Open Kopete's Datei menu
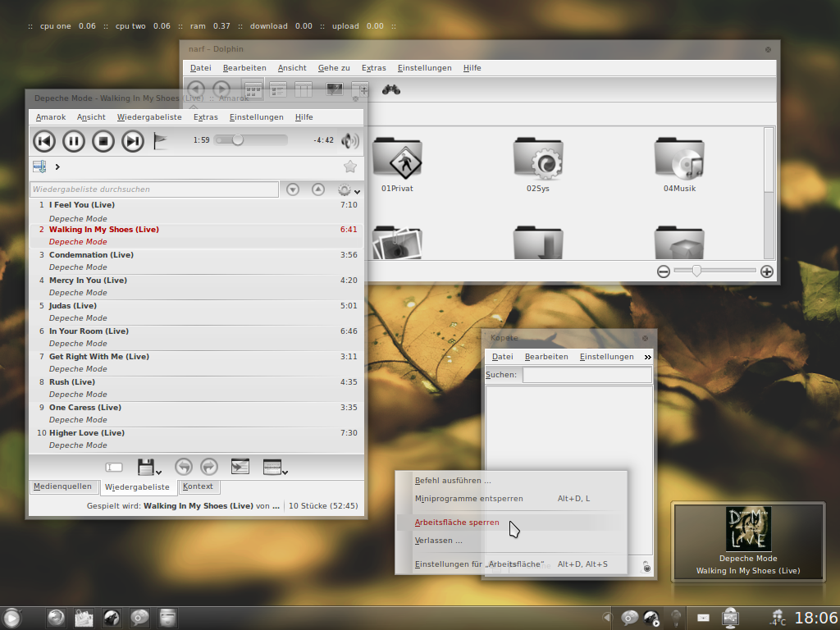The image size is (840, 630). pos(503,357)
